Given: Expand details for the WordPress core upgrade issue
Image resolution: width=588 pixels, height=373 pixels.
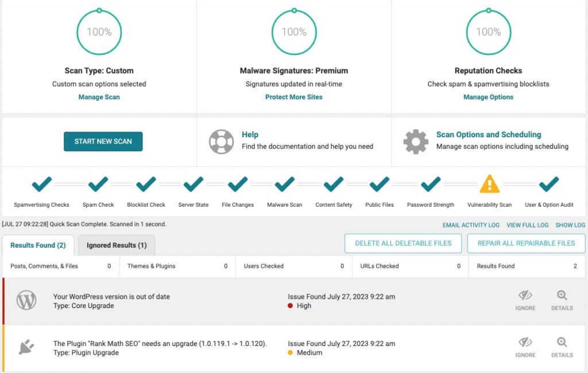Looking at the screenshot, I should point(562,300).
